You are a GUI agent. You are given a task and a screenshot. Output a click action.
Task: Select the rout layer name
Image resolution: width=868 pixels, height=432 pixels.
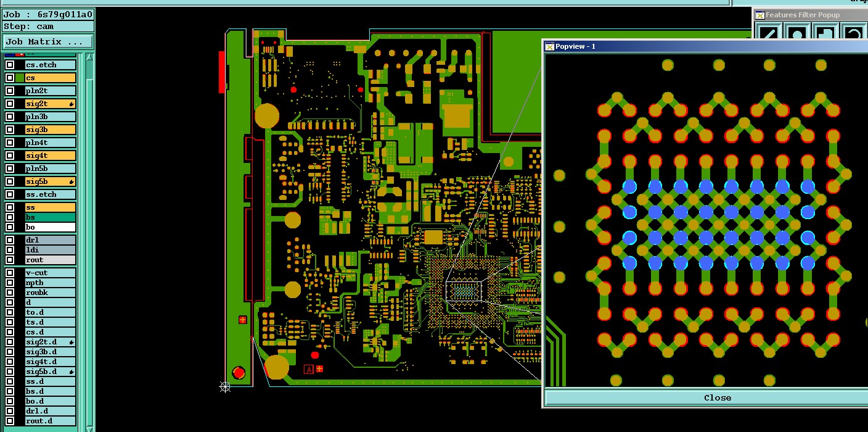(51, 260)
